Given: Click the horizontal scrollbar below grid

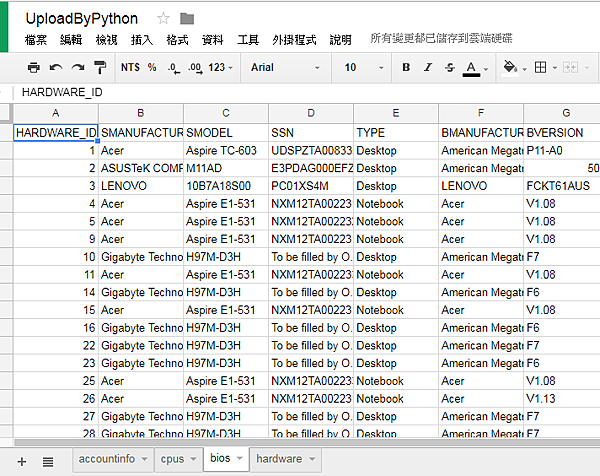Looking at the screenshot, I should coord(306,442).
